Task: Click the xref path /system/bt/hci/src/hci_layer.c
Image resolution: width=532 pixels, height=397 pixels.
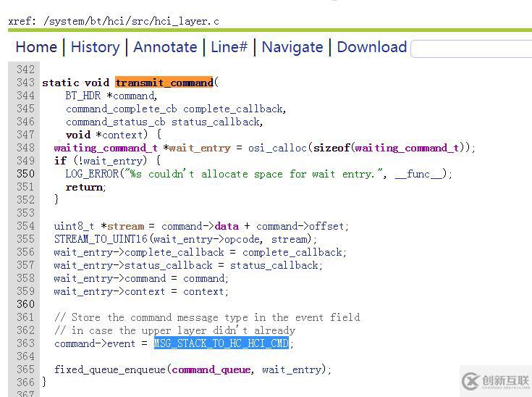Action: coord(131,22)
